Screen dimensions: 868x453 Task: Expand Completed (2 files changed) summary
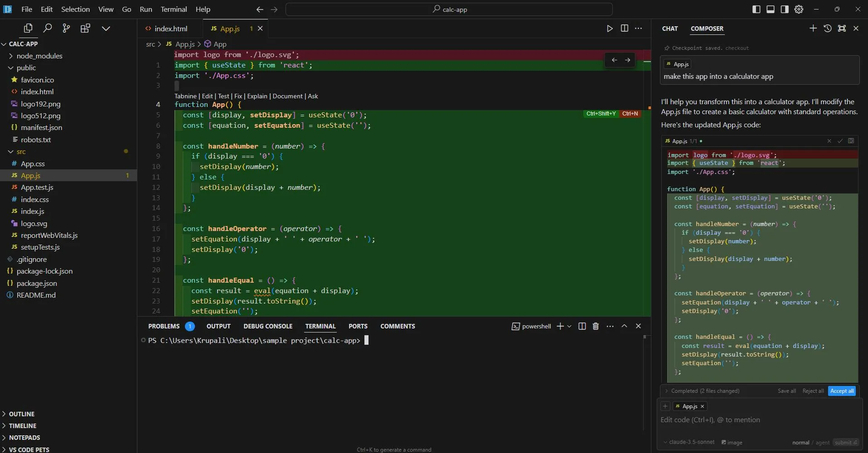[x=702, y=391]
